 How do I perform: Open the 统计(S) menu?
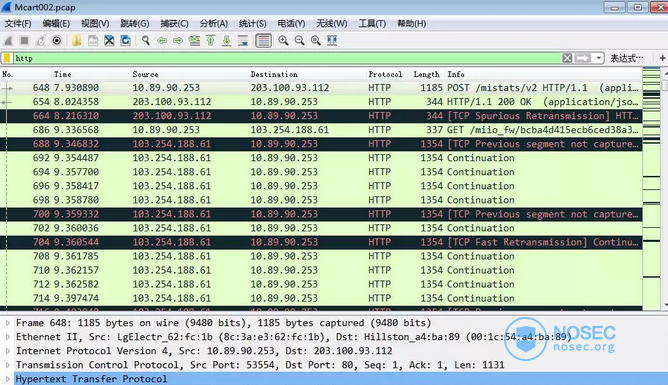tap(253, 24)
